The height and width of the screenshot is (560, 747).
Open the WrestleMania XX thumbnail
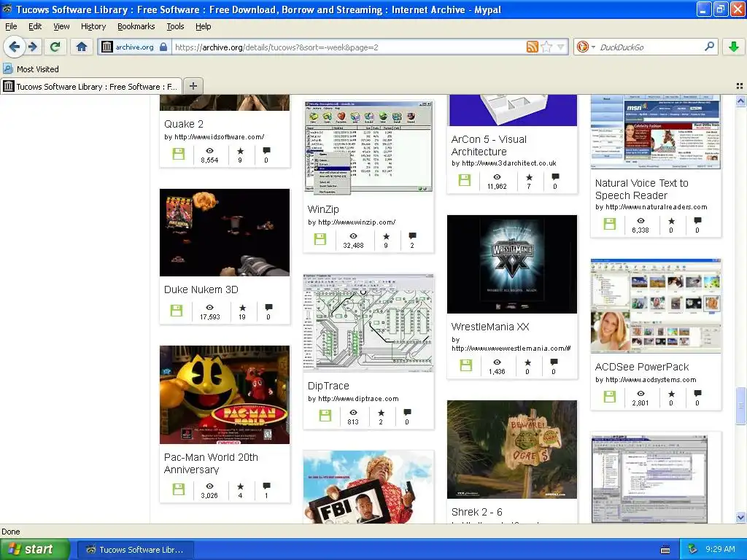pos(512,264)
